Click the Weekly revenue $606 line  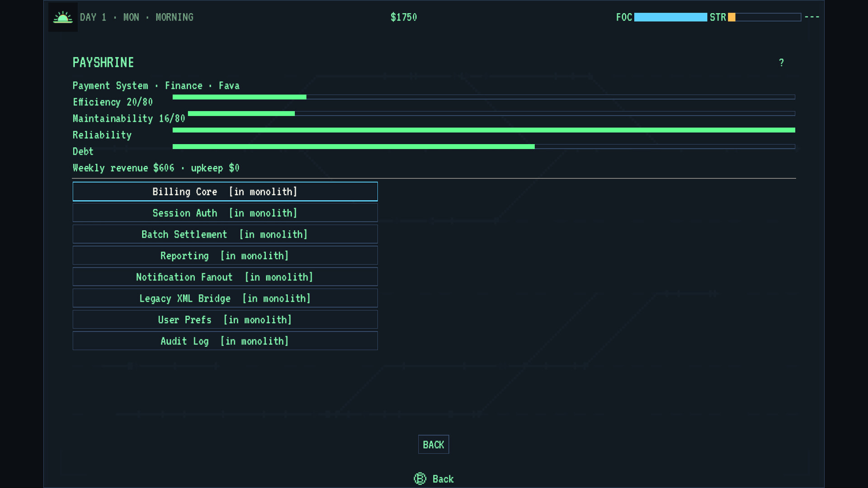[156, 168]
